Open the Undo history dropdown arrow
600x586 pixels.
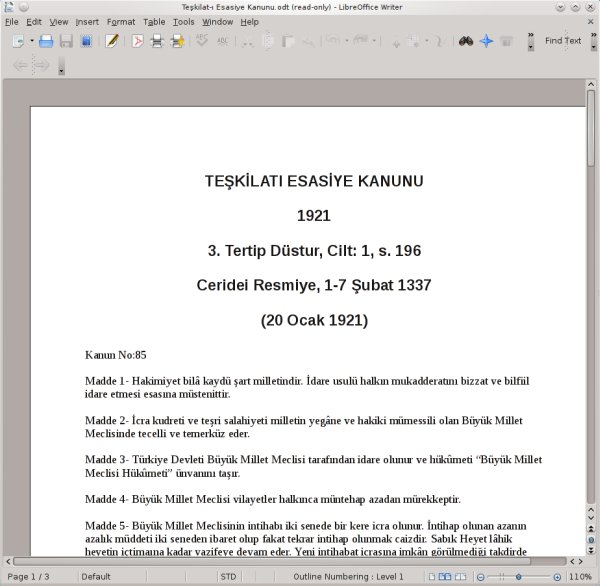point(347,41)
